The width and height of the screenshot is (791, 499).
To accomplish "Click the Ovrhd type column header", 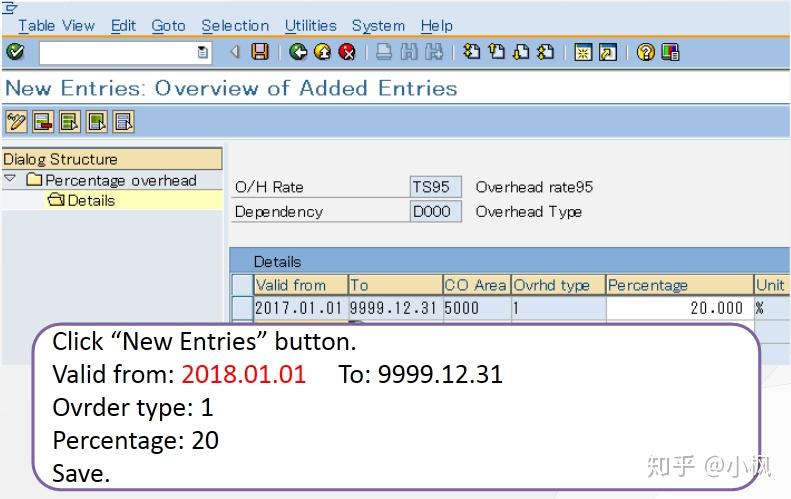I will pyautogui.click(x=558, y=285).
